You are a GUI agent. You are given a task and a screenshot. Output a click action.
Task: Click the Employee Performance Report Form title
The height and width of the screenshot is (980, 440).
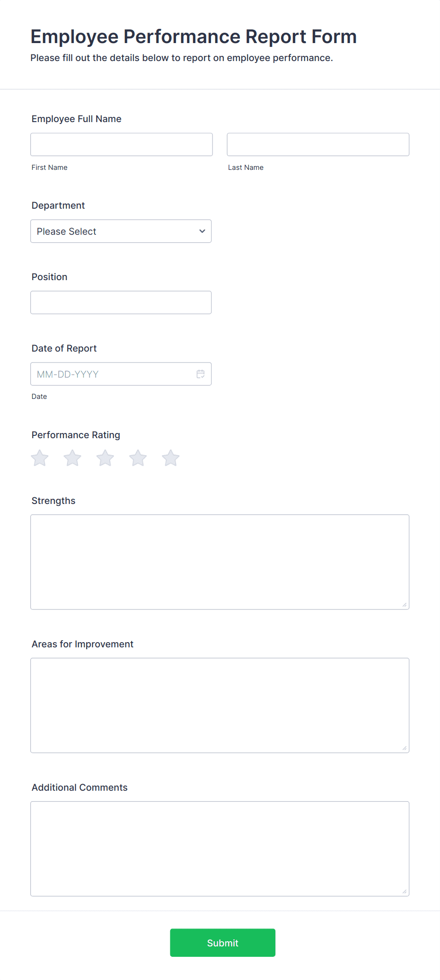[194, 36]
